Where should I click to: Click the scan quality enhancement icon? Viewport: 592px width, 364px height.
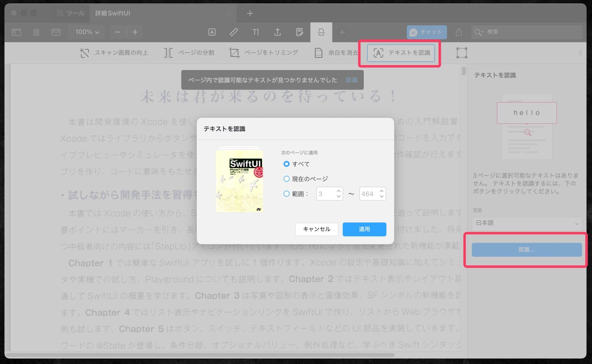click(x=84, y=53)
